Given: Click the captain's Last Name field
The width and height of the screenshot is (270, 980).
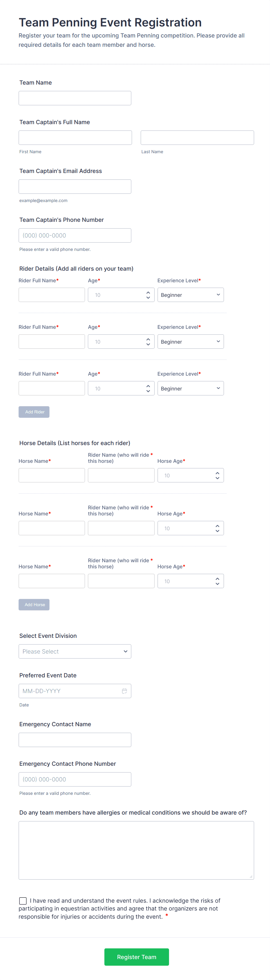Looking at the screenshot, I should click(197, 138).
